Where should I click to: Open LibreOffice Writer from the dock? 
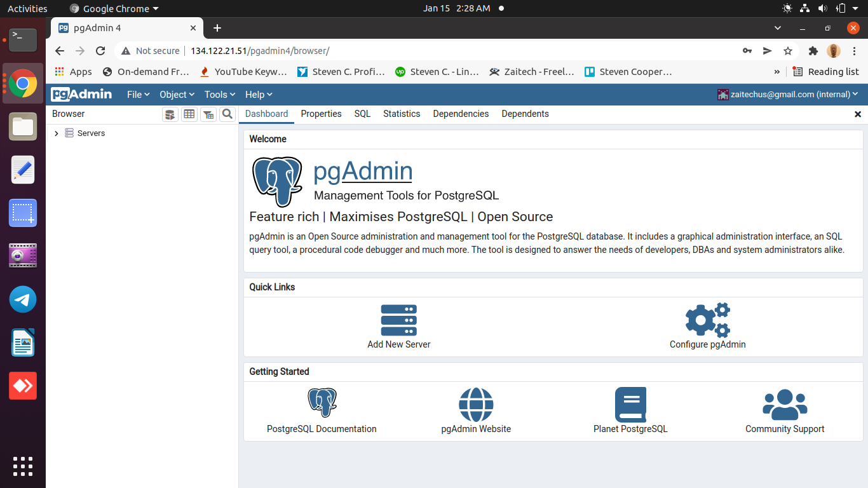[x=23, y=342]
